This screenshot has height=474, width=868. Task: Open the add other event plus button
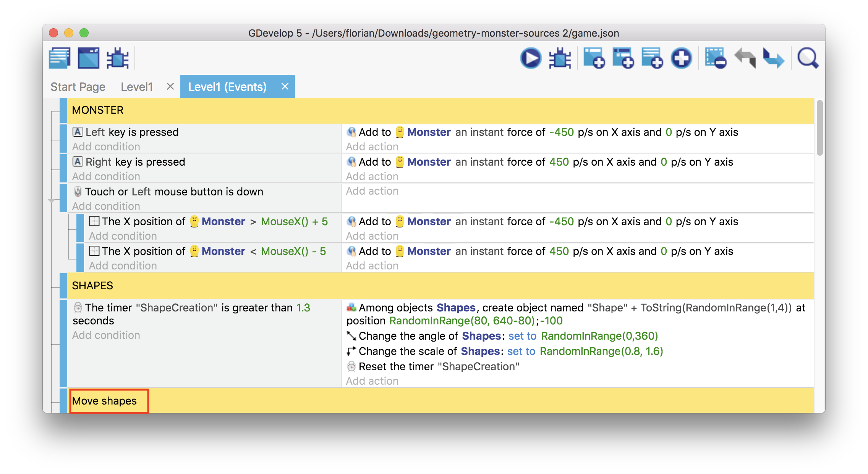tap(682, 58)
